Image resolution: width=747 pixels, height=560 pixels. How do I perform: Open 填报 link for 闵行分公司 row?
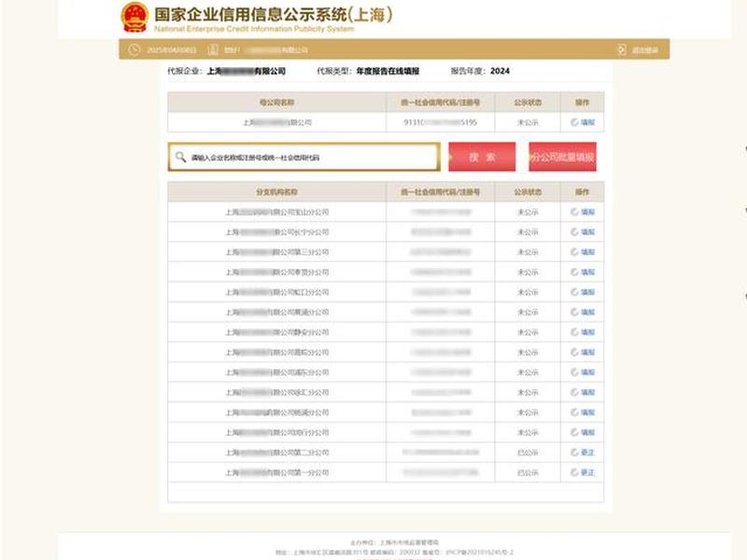click(x=588, y=432)
